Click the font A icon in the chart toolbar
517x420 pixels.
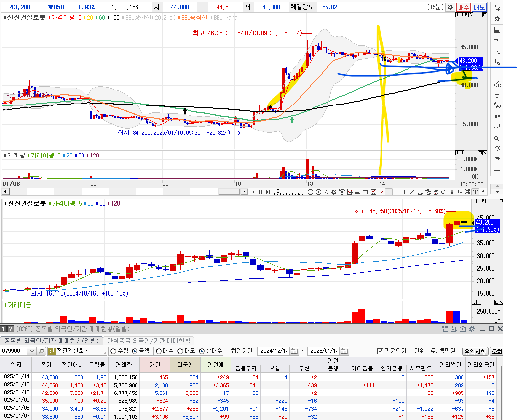[326, 192]
